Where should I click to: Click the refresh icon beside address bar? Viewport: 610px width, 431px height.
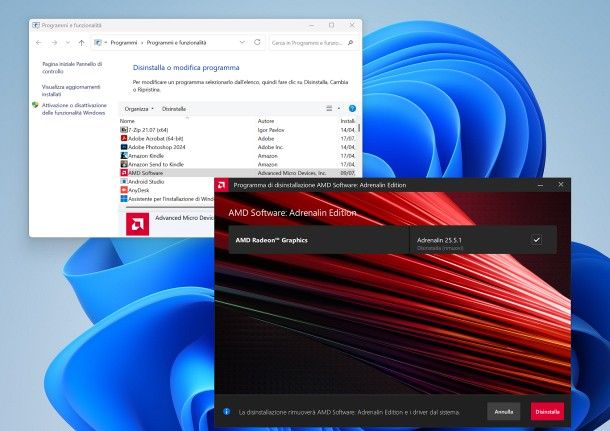click(257, 43)
